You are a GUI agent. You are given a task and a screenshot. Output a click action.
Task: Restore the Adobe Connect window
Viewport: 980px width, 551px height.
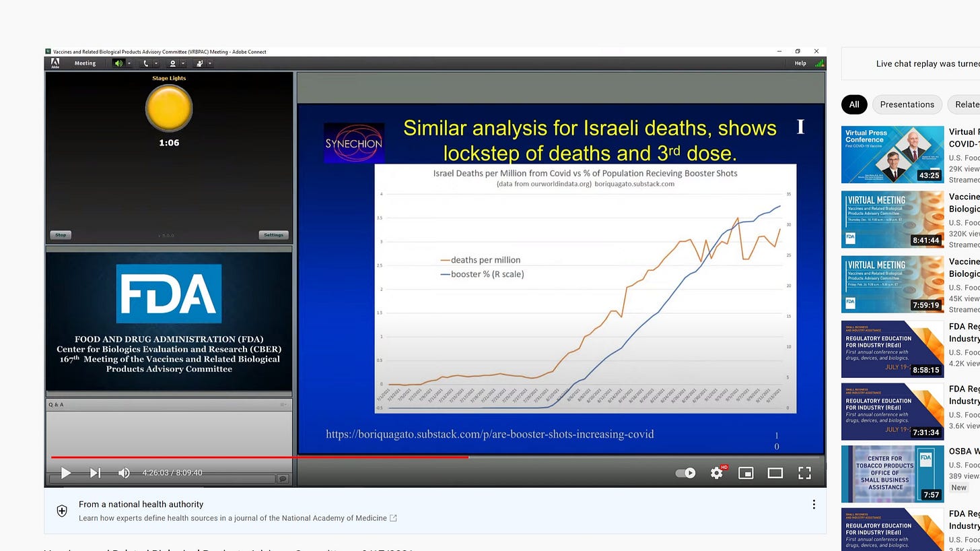tap(798, 51)
